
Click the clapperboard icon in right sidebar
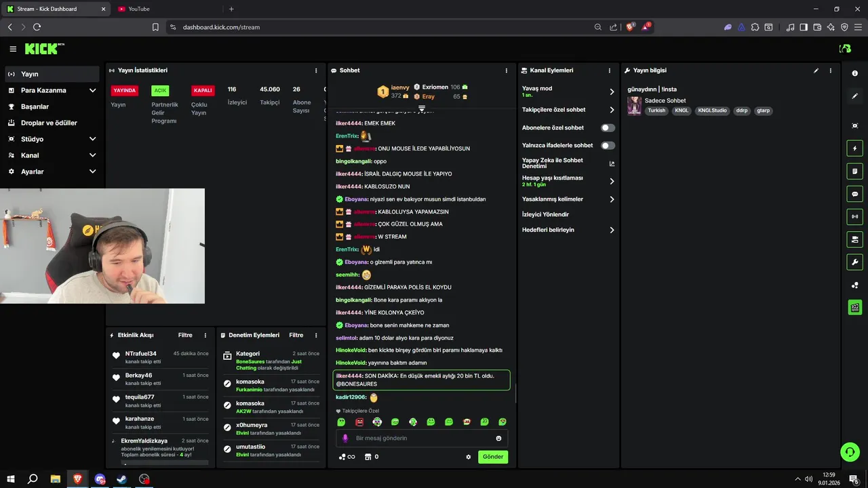coord(855,308)
